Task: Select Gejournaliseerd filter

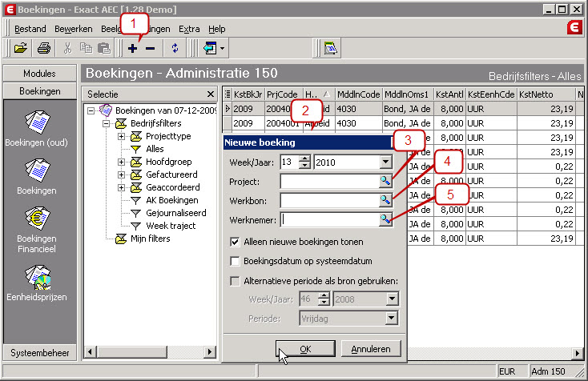Action: point(176,213)
